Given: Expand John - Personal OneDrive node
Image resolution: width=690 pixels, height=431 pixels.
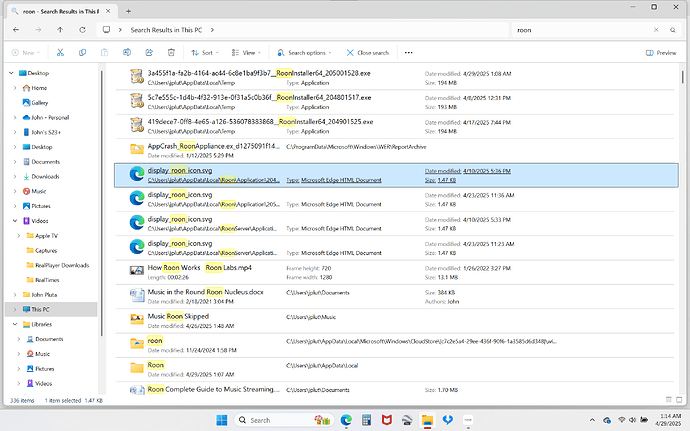Looking at the screenshot, I should (x=15, y=117).
